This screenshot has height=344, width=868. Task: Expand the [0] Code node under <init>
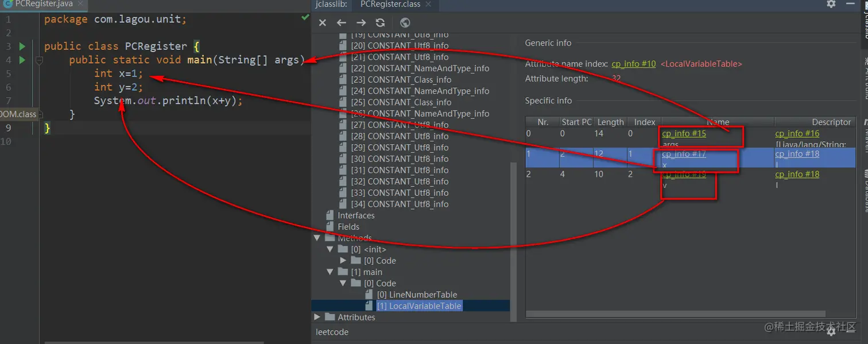point(343,261)
